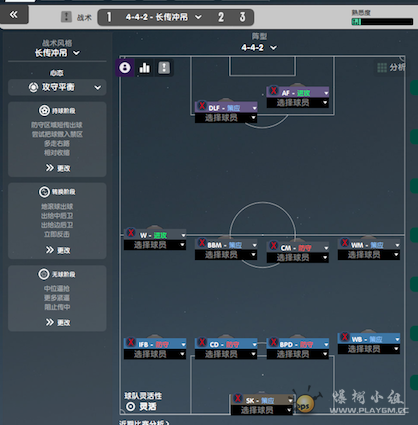Click the 熟悉度 familiarity progress bar
The height and width of the screenshot is (425, 418).
382,22
